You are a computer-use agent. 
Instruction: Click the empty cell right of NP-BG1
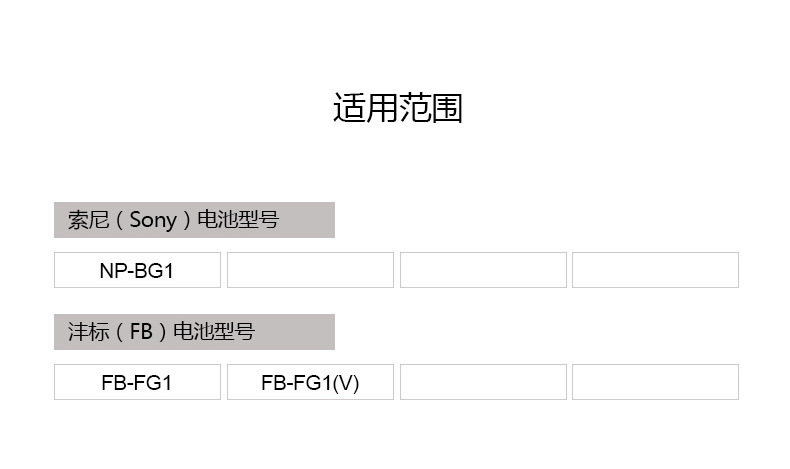pos(310,270)
